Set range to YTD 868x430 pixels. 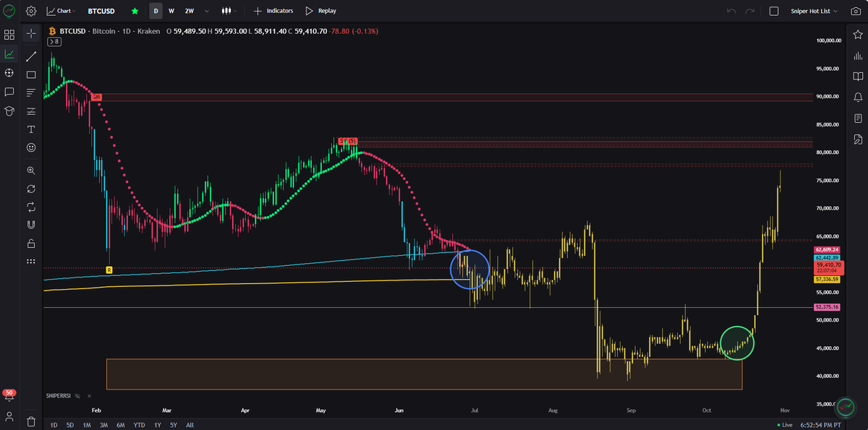(139, 425)
